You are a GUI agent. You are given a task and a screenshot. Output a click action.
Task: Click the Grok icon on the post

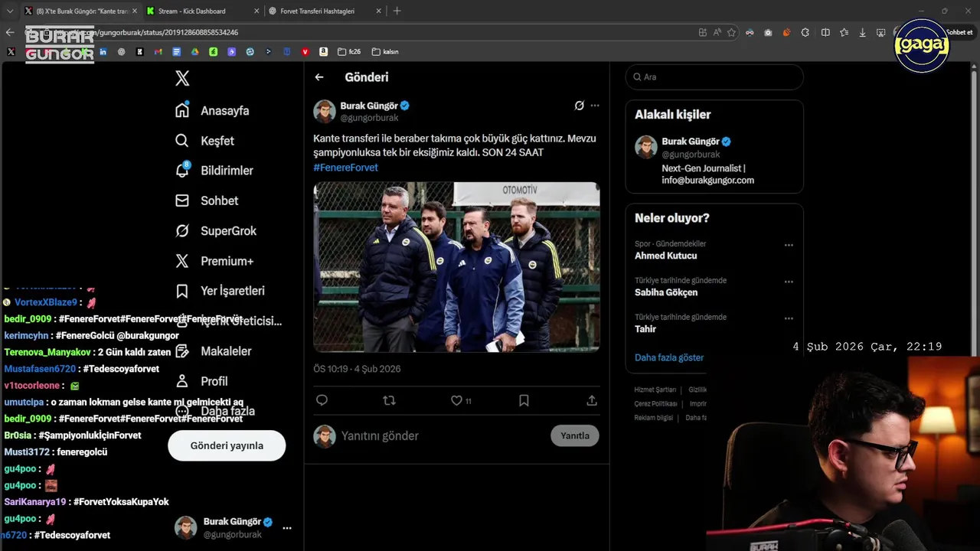coord(580,106)
